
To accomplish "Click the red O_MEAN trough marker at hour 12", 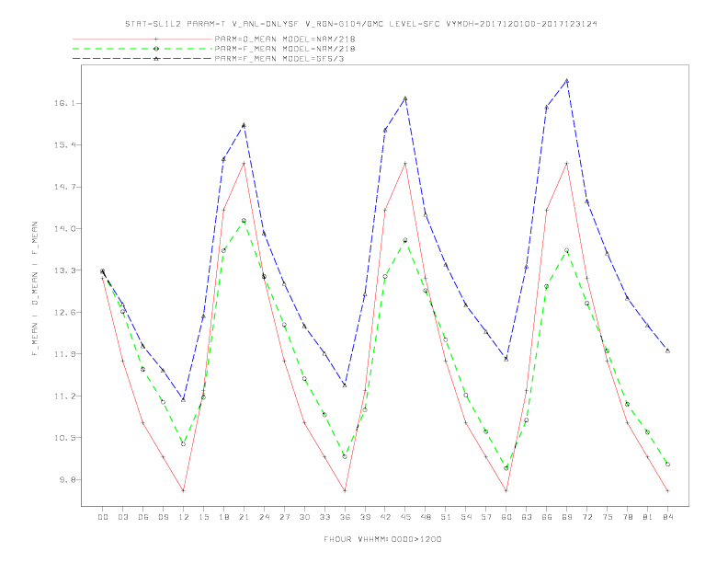I will click(184, 490).
